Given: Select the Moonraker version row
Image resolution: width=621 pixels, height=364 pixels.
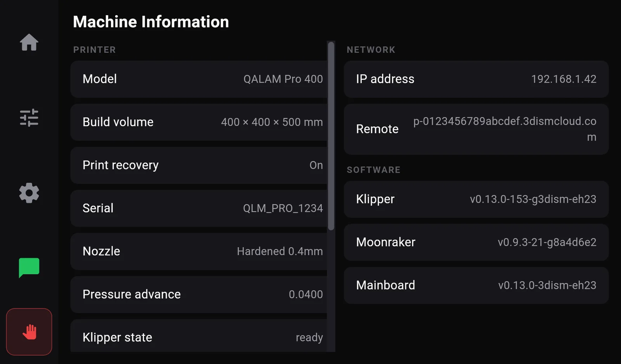Looking at the screenshot, I should pos(476,242).
